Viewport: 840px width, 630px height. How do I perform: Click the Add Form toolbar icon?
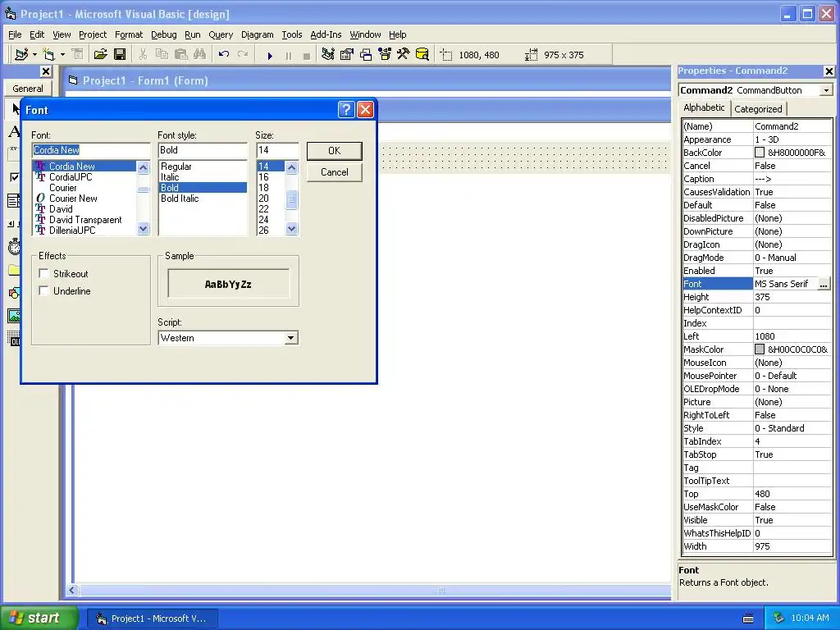[48, 54]
